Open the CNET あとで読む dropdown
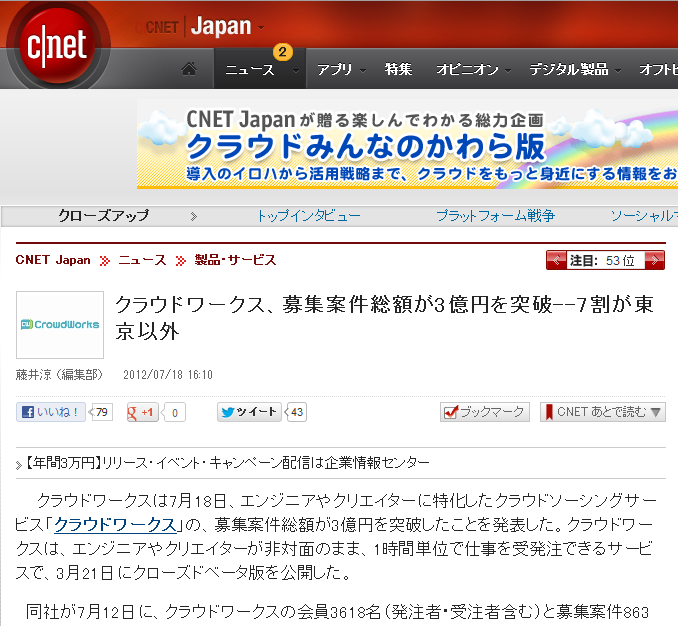 (603, 412)
